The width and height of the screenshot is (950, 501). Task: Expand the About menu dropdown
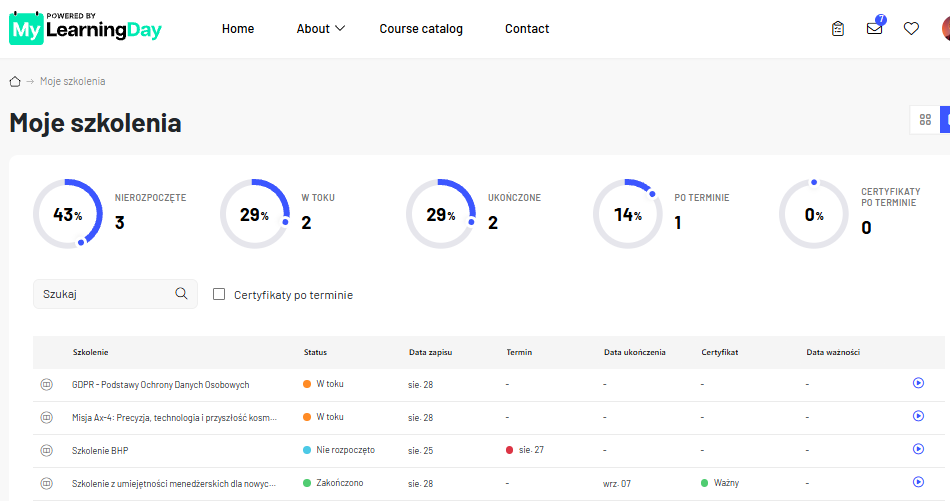[321, 28]
